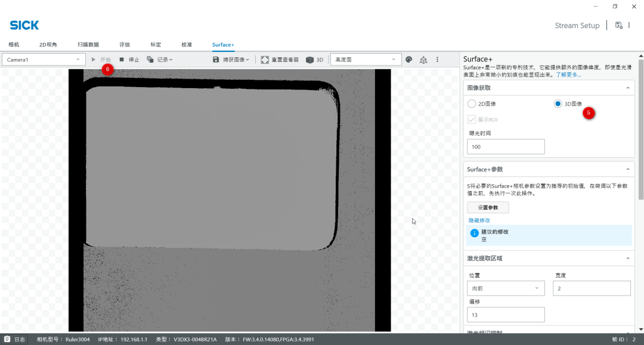Toggle the 展示ROI checkbox

[472, 120]
